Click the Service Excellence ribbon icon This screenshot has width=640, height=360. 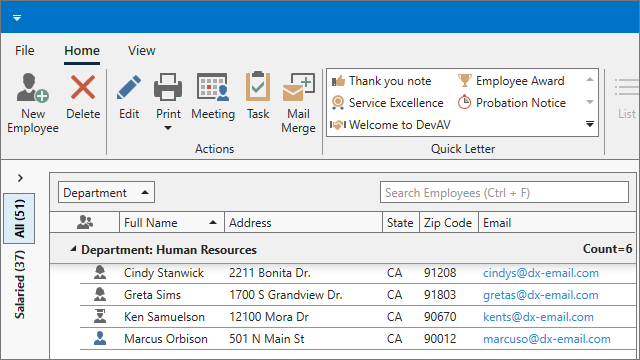(x=338, y=103)
